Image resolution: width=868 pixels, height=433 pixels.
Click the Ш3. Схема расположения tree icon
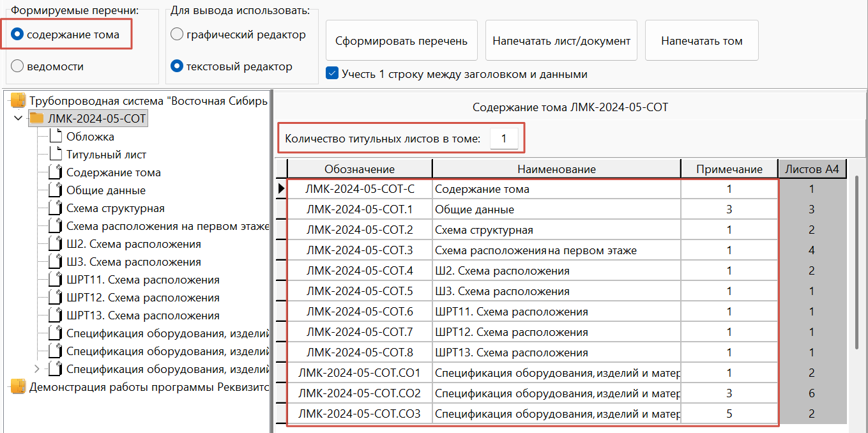pos(56,261)
